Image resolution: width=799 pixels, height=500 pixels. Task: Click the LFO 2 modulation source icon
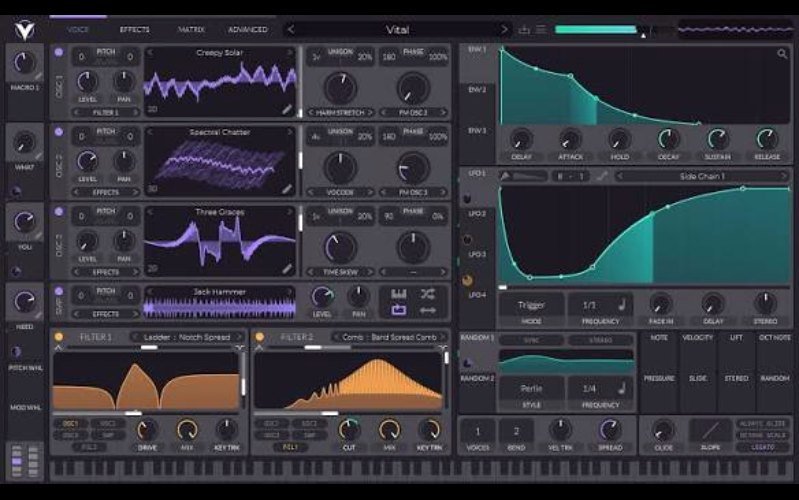[467, 239]
